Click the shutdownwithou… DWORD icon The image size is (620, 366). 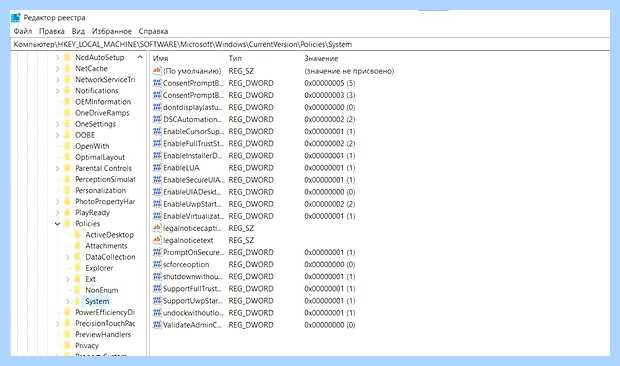(157, 276)
